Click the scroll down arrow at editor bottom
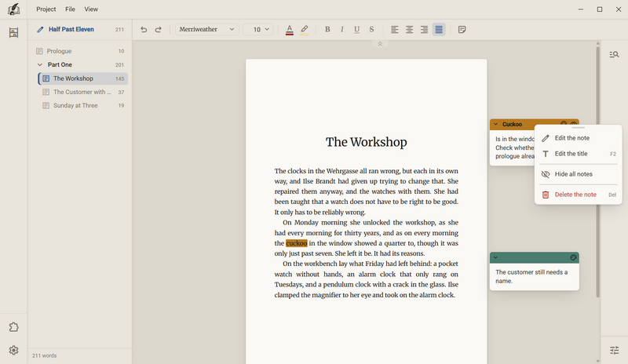Viewport: 628px width, 364px height. coord(597,361)
